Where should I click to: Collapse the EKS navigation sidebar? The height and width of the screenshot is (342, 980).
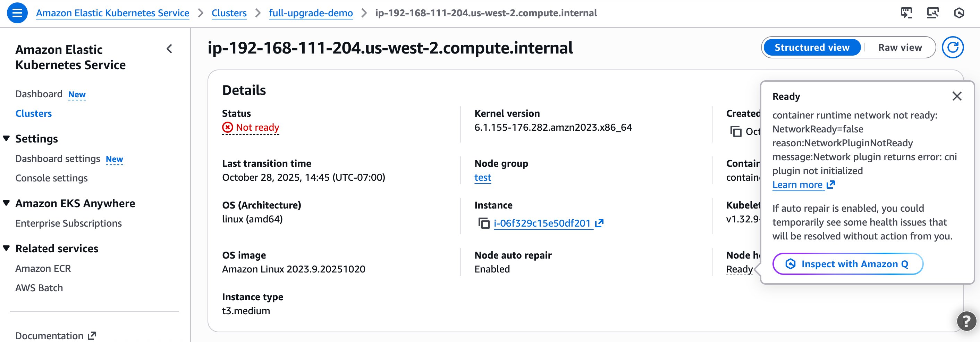(x=169, y=49)
